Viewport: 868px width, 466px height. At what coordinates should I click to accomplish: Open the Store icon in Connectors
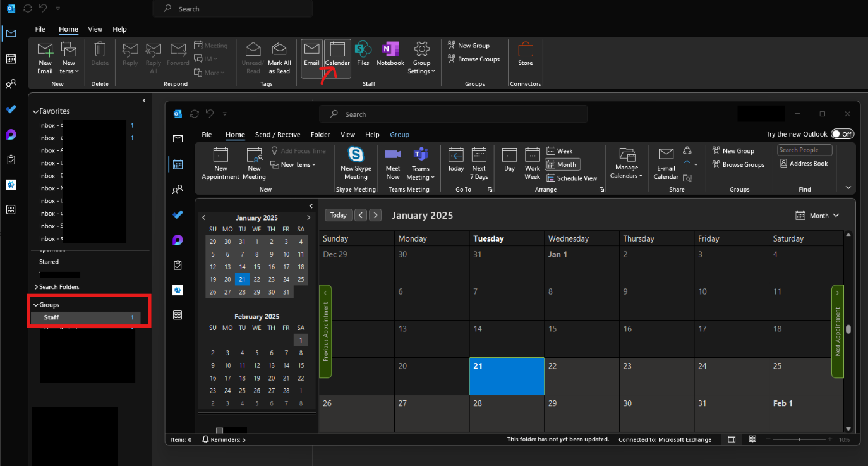pyautogui.click(x=525, y=49)
